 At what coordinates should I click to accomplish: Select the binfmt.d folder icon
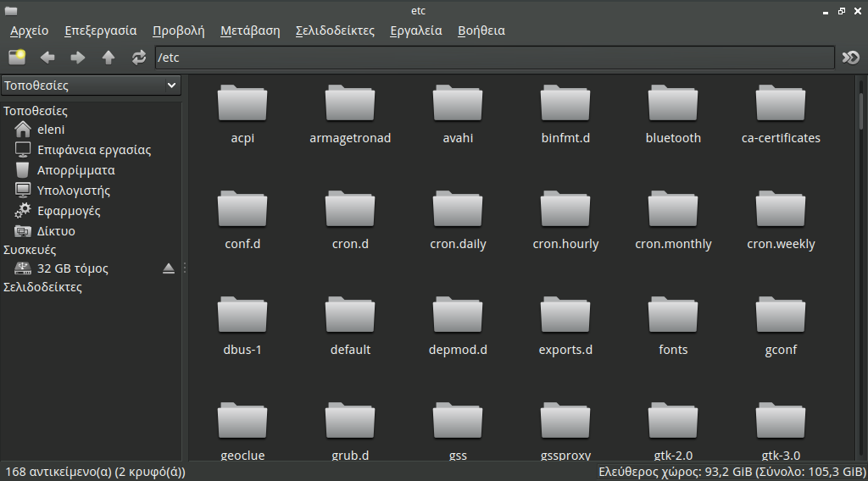click(565, 103)
